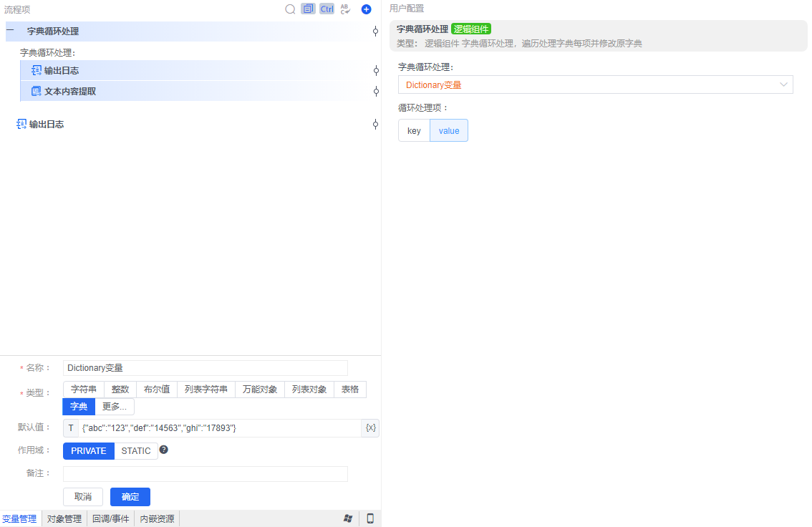Image resolution: width=812 pixels, height=527 pixels.
Task: Click the breakpoint icon on the 字典循环处理 row
Action: click(374, 32)
